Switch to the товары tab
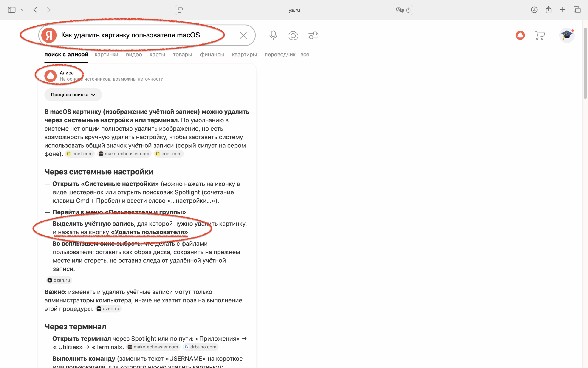 point(182,55)
